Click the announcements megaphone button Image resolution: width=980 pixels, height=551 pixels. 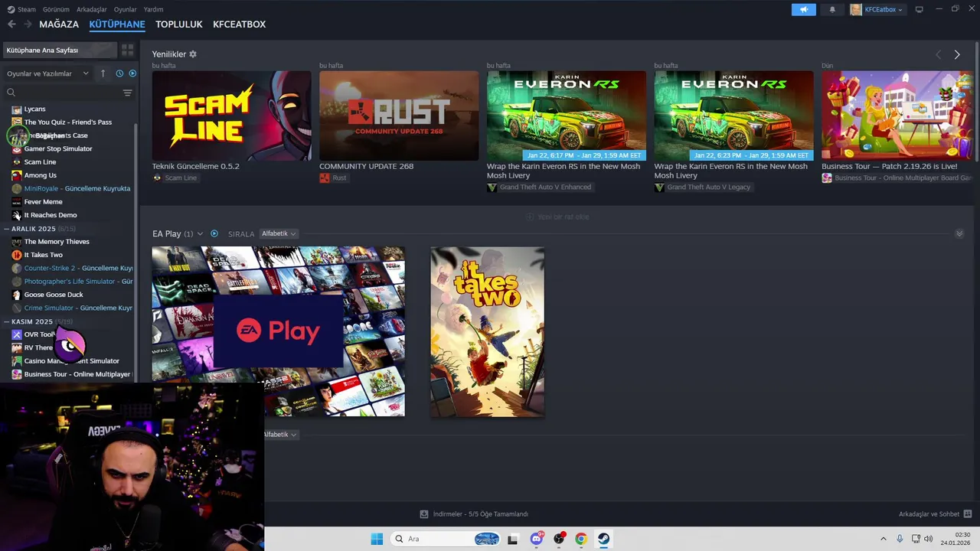click(803, 10)
